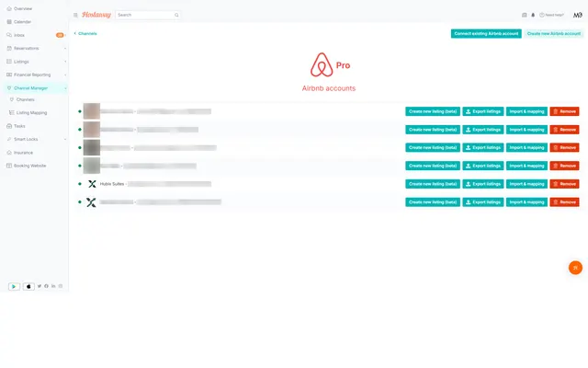Click Remove in the last account row
Screen dimensions: 588x368
564,202
